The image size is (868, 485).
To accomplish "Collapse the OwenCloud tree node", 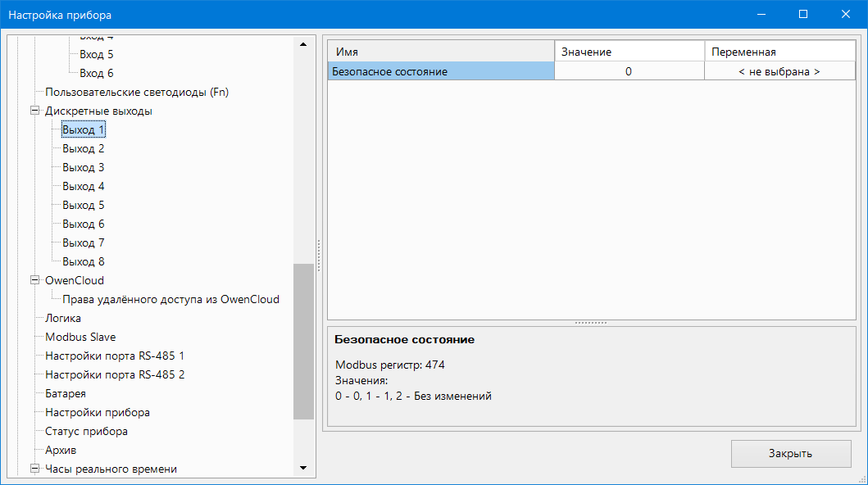I will click(x=34, y=280).
